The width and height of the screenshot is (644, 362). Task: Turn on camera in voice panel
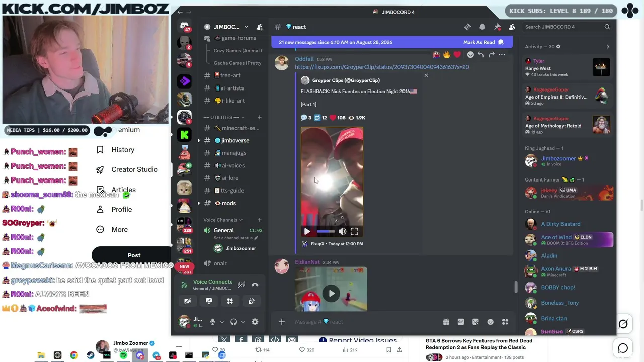tap(187, 301)
